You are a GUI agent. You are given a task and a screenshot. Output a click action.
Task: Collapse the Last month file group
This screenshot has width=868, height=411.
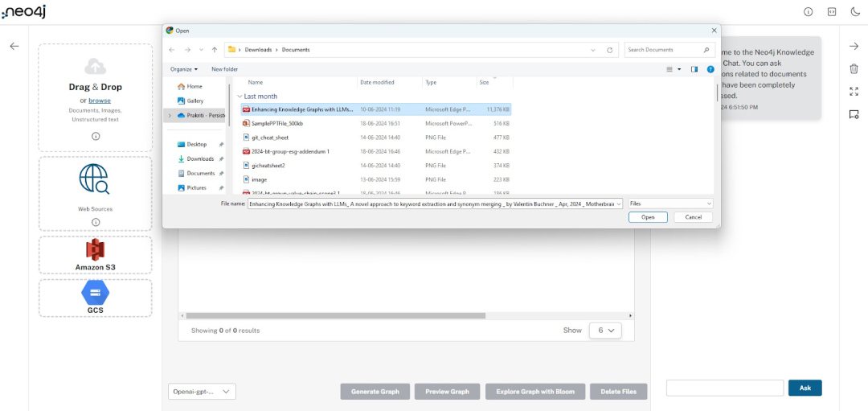point(240,97)
